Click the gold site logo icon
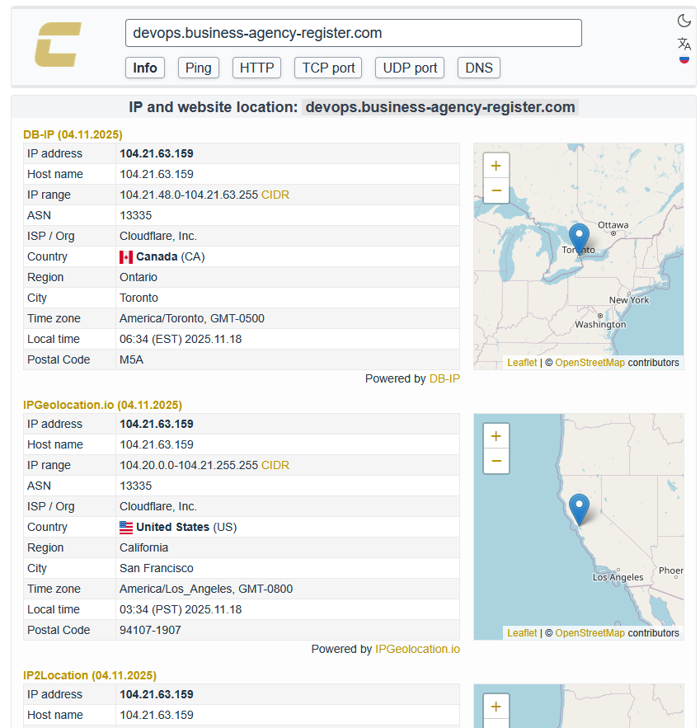The width and height of the screenshot is (700, 728). pos(58,45)
